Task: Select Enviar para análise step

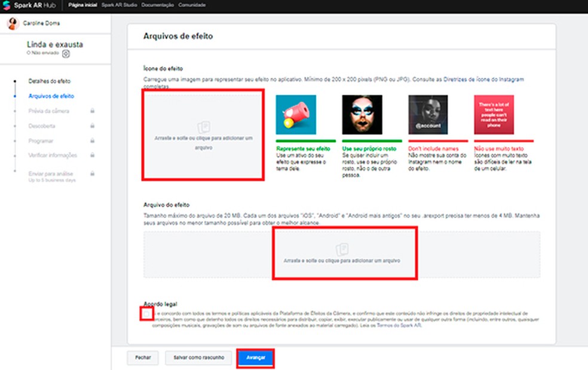Action: [51, 174]
